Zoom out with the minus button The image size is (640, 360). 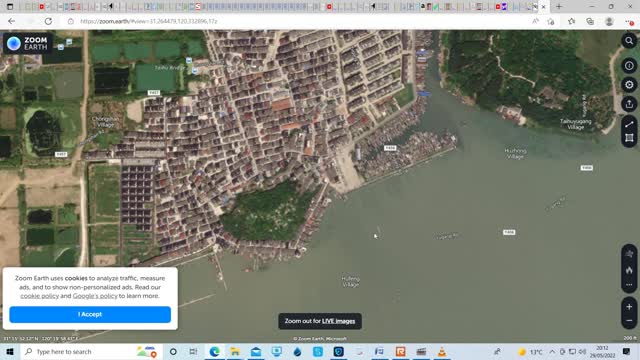(x=629, y=321)
